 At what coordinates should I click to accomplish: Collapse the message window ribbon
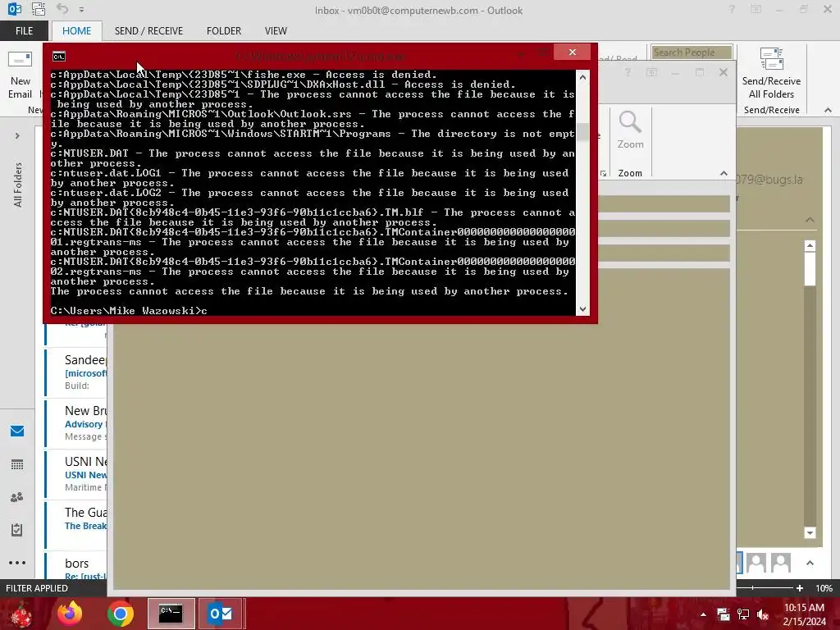pos(724,173)
